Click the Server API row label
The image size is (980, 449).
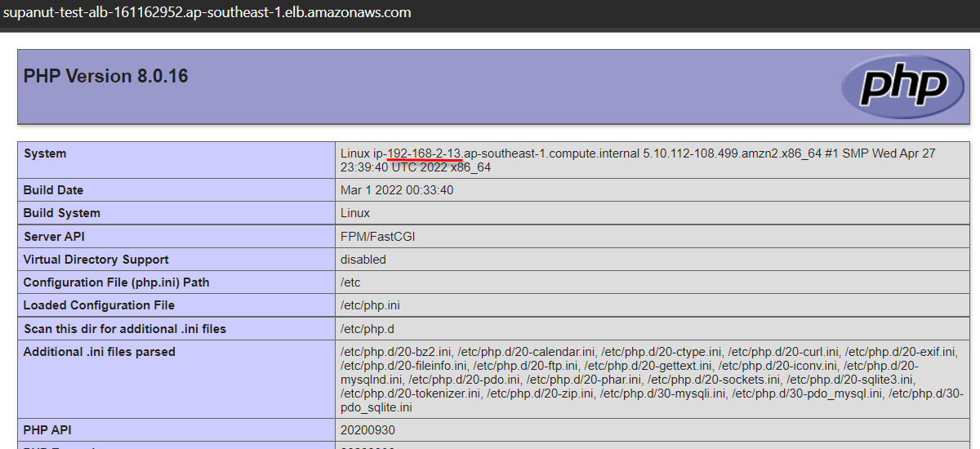(54, 237)
